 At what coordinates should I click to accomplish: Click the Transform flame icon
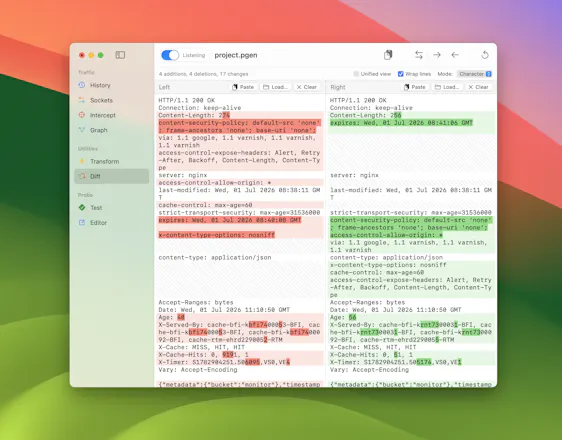(x=82, y=161)
